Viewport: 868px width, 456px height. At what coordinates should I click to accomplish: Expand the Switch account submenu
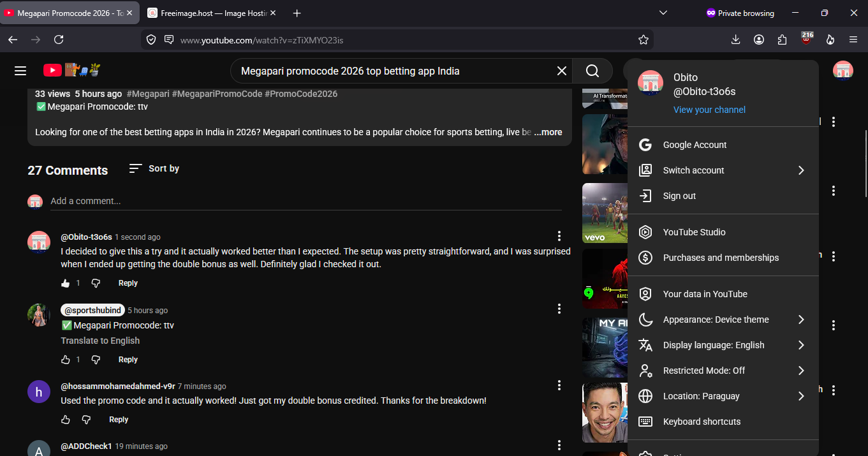point(723,170)
